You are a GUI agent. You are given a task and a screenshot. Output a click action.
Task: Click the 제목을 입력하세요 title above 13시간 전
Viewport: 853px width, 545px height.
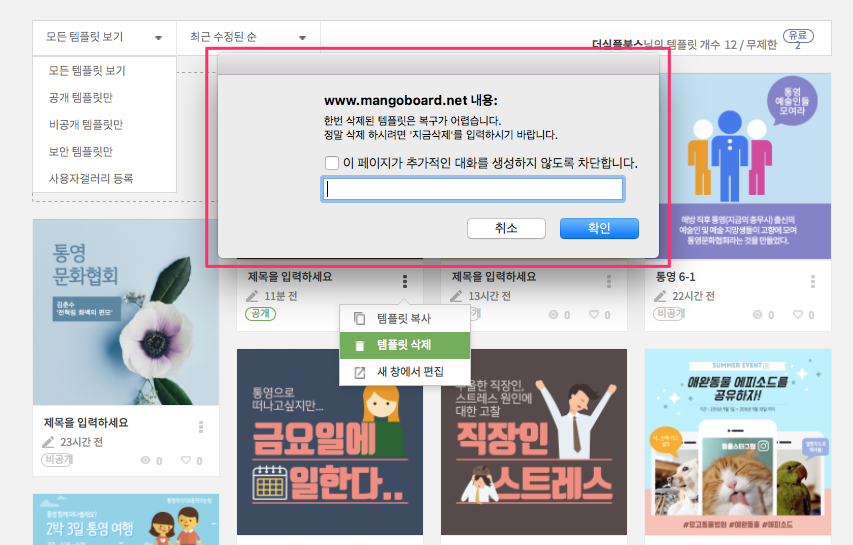click(x=494, y=277)
